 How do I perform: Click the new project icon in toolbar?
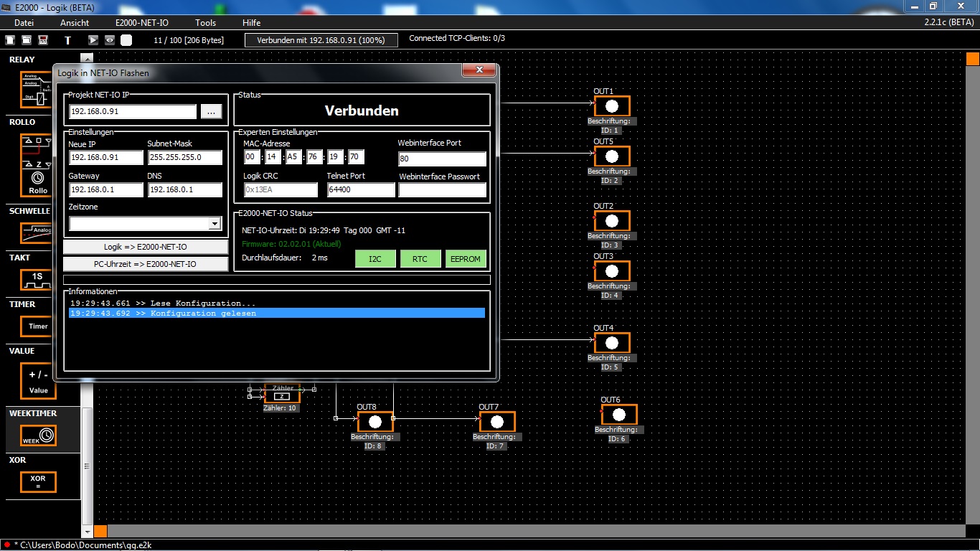pos(10,40)
